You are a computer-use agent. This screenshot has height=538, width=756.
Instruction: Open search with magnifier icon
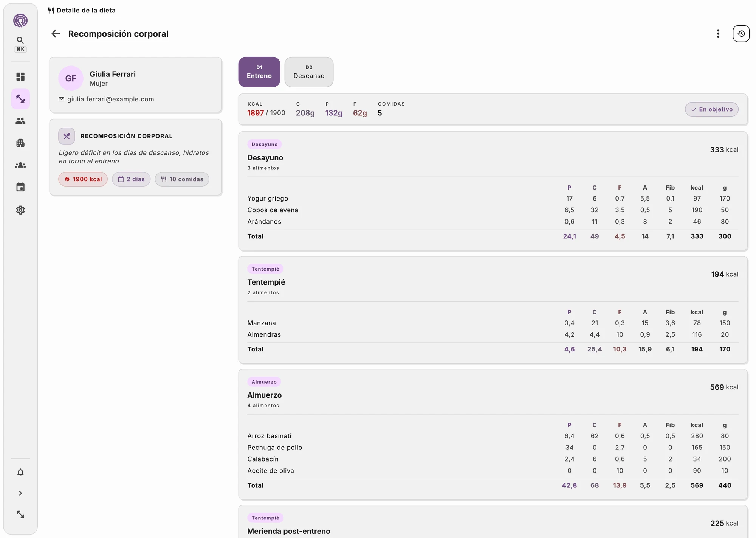point(20,40)
